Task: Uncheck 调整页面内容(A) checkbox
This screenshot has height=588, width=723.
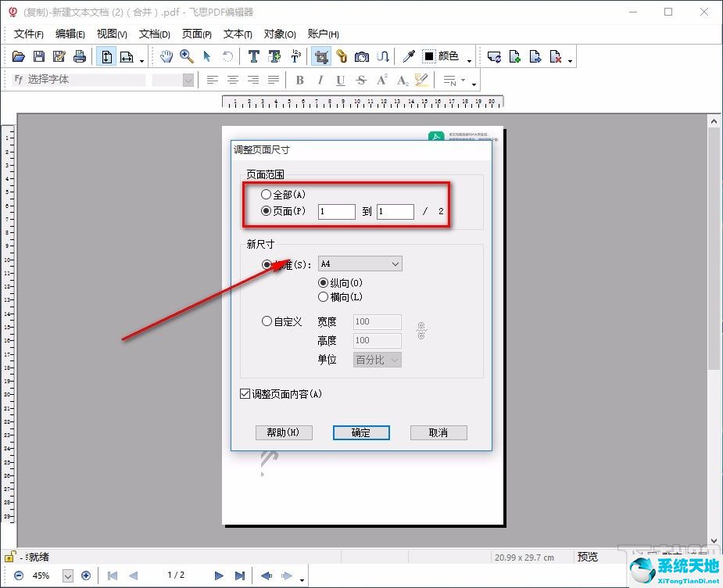Action: (x=245, y=394)
